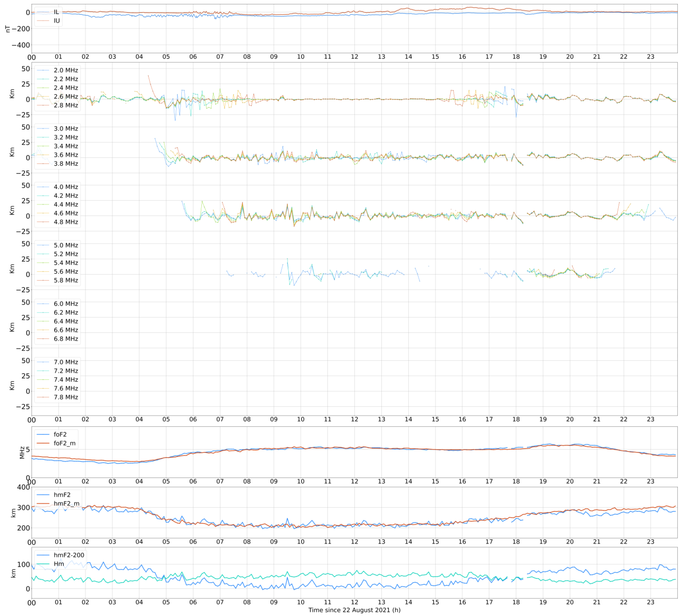Viewport: 681px width, 616px height.
Task: Select the 7.8 MHz legend entry
Action: (x=66, y=397)
